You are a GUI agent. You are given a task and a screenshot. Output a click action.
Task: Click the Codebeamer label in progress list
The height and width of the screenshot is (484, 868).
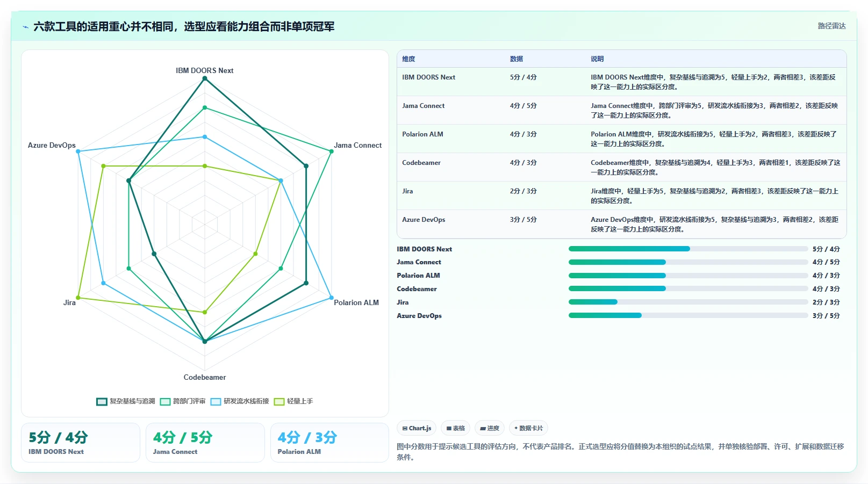click(417, 289)
